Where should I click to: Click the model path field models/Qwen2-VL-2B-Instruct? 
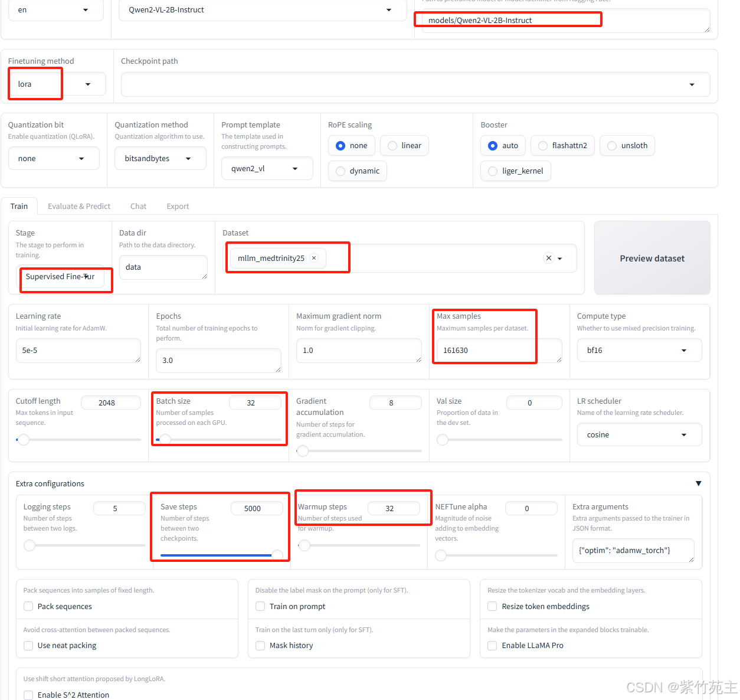pos(566,21)
